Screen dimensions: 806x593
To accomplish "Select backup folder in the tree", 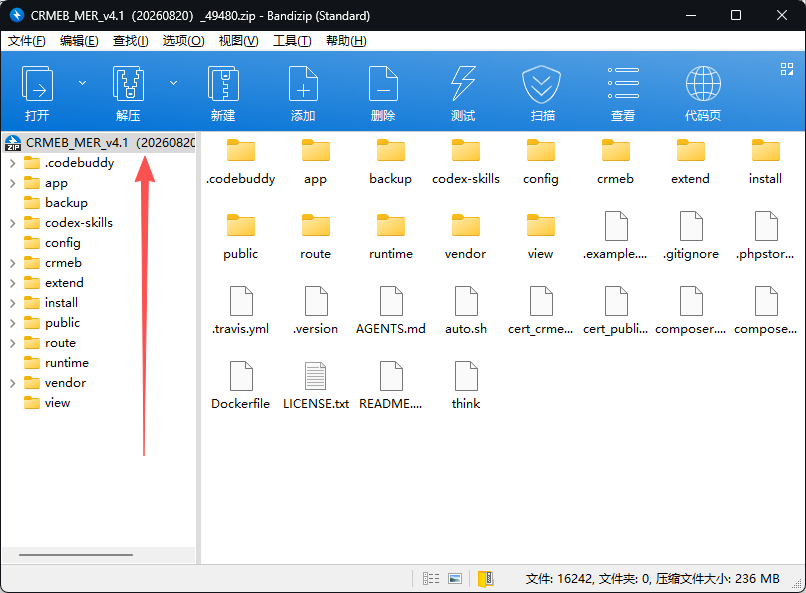I will 56,203.
